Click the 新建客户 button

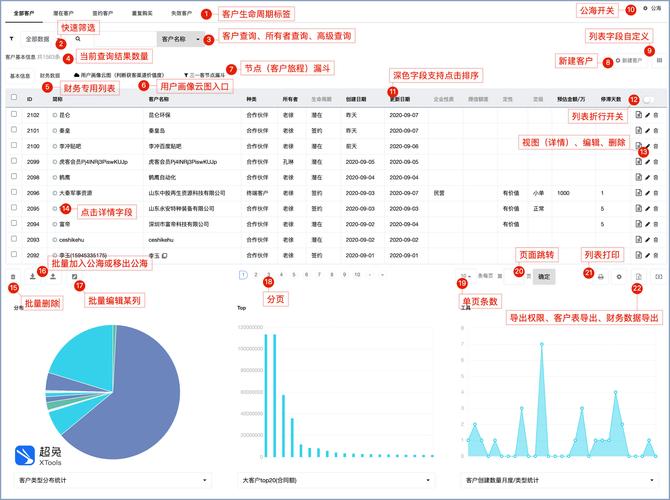(x=629, y=61)
